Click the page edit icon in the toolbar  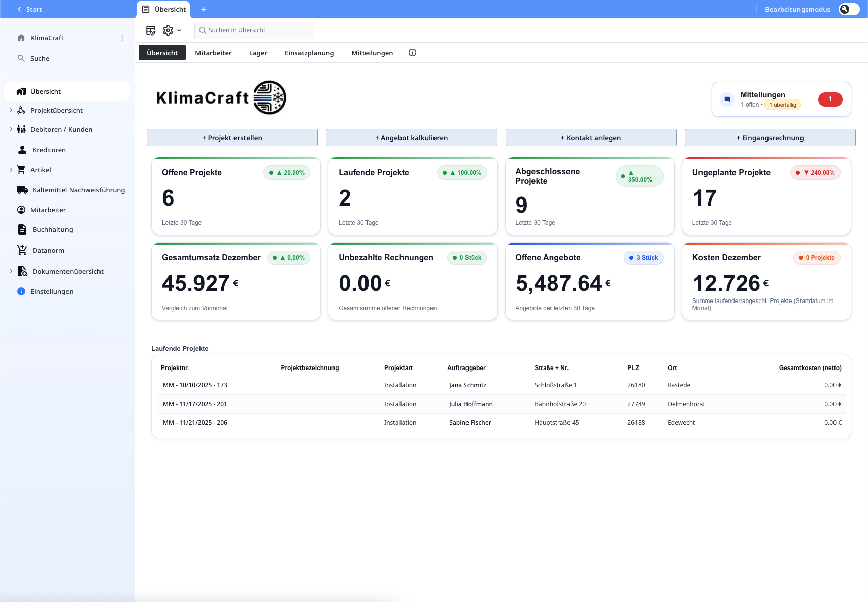[x=150, y=30]
